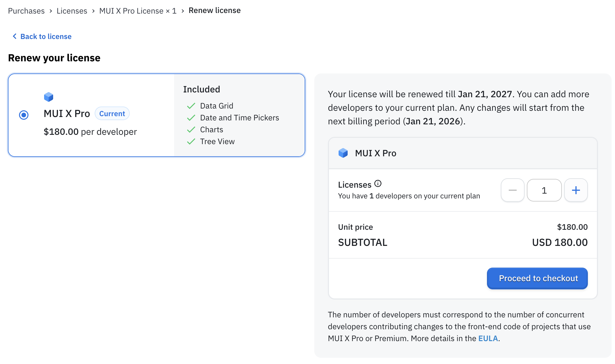Decrease license count with minus button

click(512, 190)
